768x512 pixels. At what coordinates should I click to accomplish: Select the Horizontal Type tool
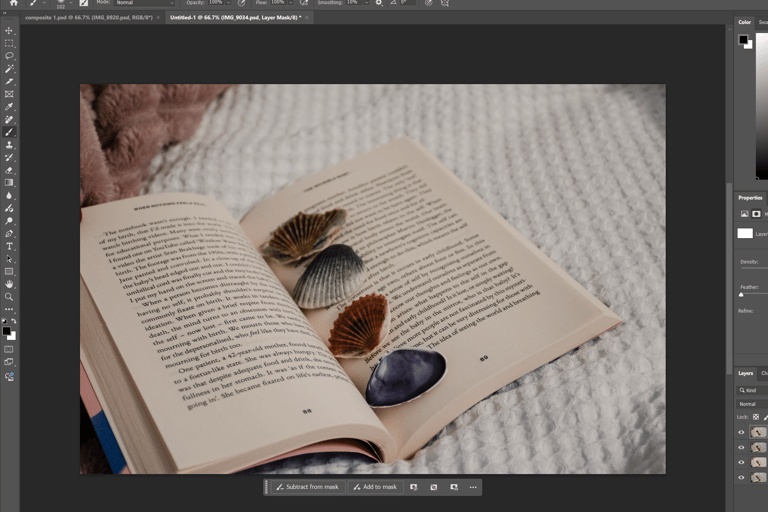click(9, 246)
